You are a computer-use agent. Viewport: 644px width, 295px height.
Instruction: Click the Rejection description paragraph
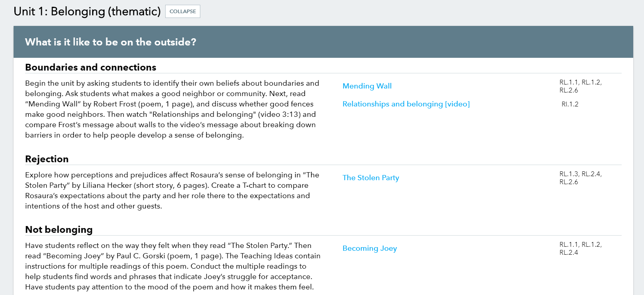click(x=172, y=191)
